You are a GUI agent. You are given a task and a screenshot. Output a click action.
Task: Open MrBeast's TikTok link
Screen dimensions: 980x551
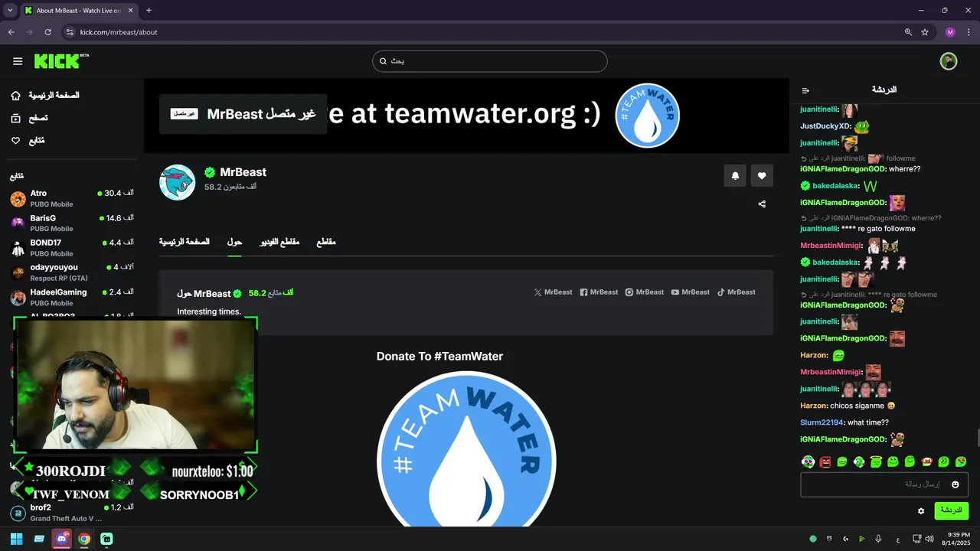[737, 292]
